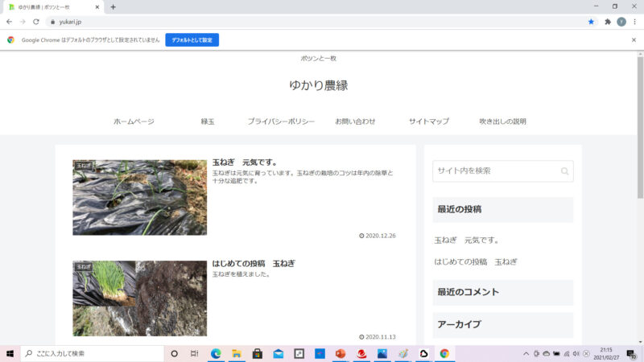Open the volume control in tray
The width and height of the screenshot is (644, 362).
(576, 353)
